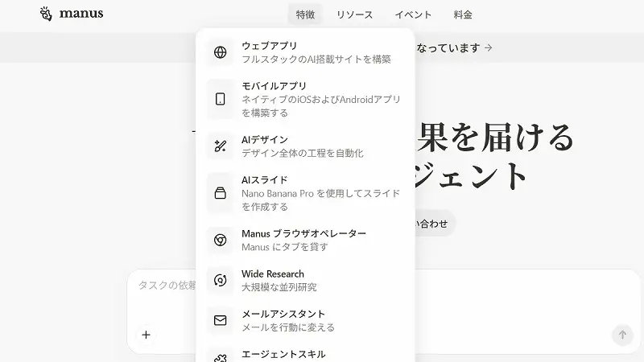
Task: Select エージェントスキル in the features menu
Action: tap(305, 355)
